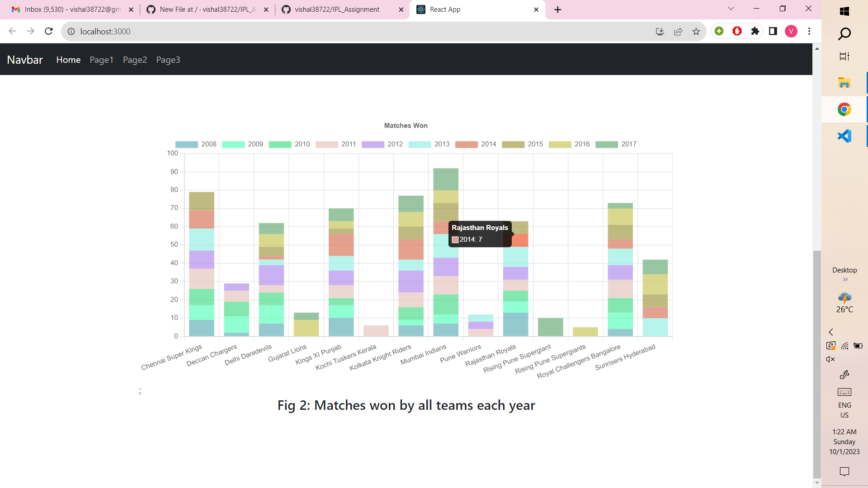Open Page1 in the navbar
868x488 pixels.
coord(101,60)
